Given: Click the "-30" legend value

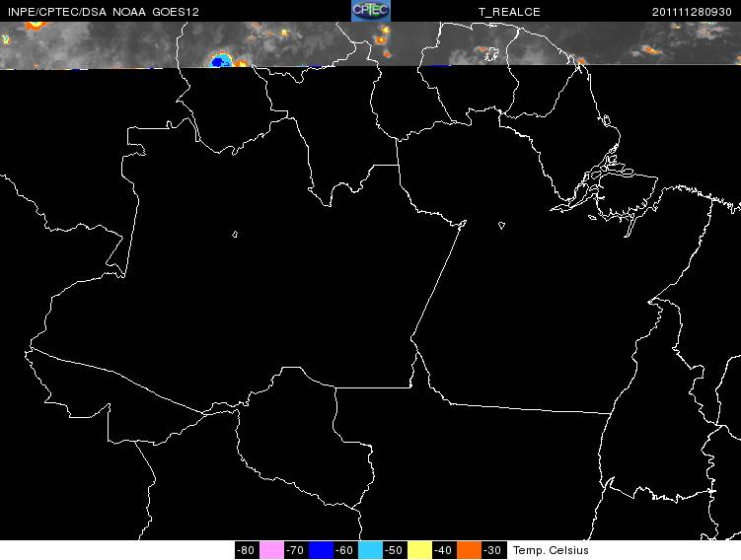Looking at the screenshot, I should click(493, 550).
